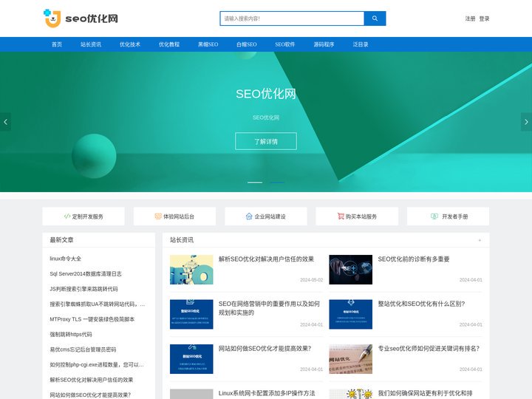This screenshot has height=399, width=532.
Task: Click the seo优化网 site logo
Action: (x=81, y=18)
